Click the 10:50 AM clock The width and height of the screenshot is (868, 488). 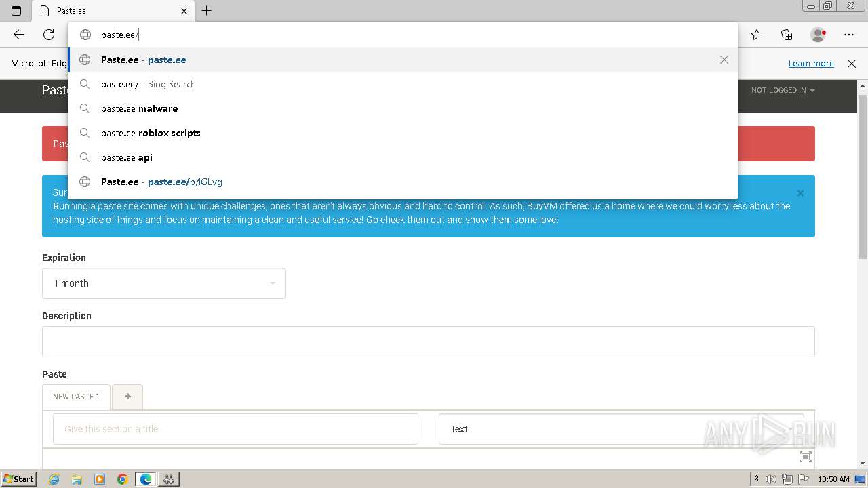[833, 479]
